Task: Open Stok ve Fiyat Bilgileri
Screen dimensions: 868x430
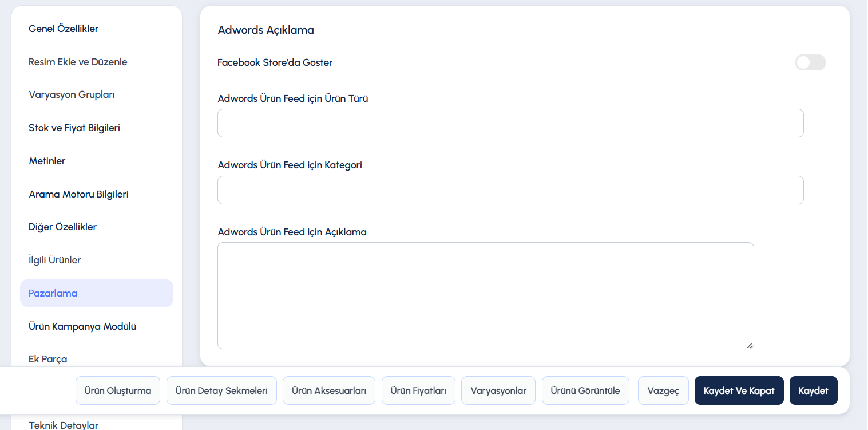Action: point(74,128)
